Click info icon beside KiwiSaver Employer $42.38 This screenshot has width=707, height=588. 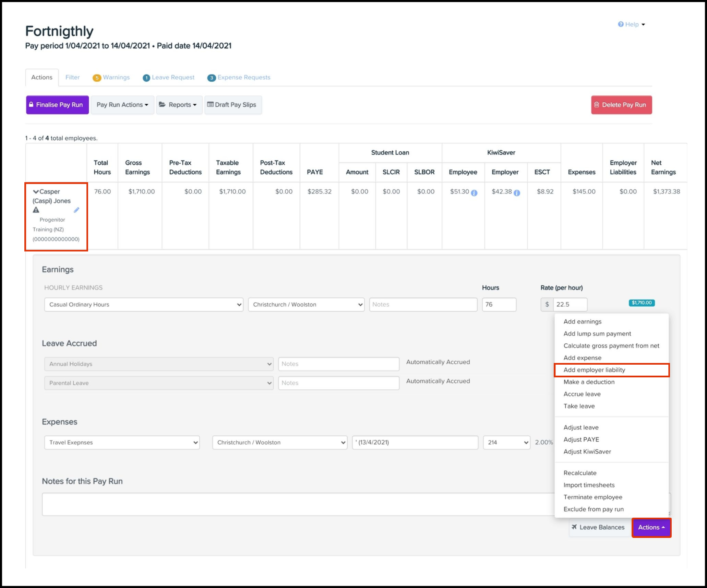(x=517, y=193)
